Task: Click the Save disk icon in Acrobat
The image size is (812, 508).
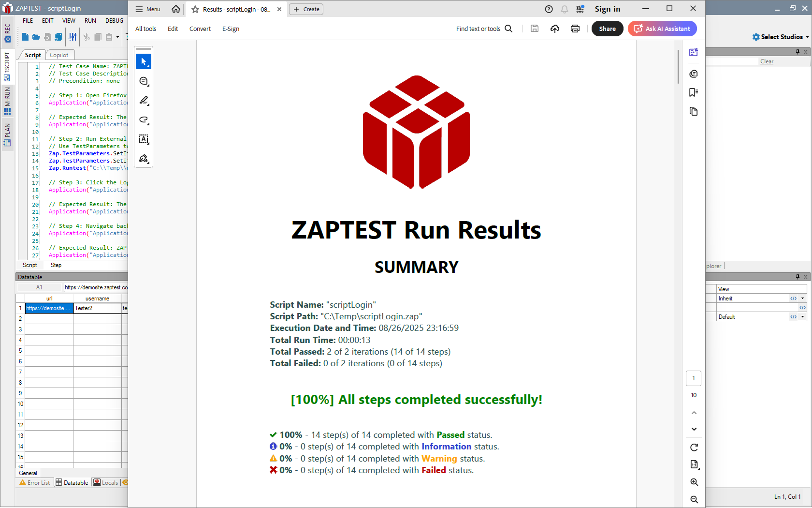Action: pos(535,29)
